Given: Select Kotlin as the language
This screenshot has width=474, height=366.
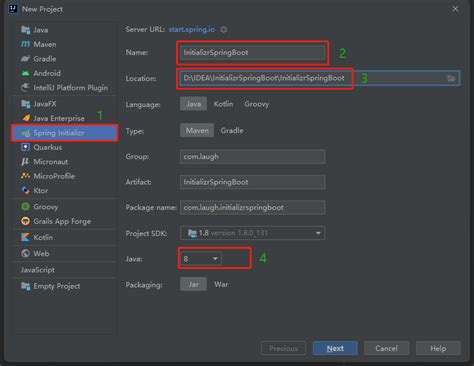Looking at the screenshot, I should pyautogui.click(x=223, y=104).
